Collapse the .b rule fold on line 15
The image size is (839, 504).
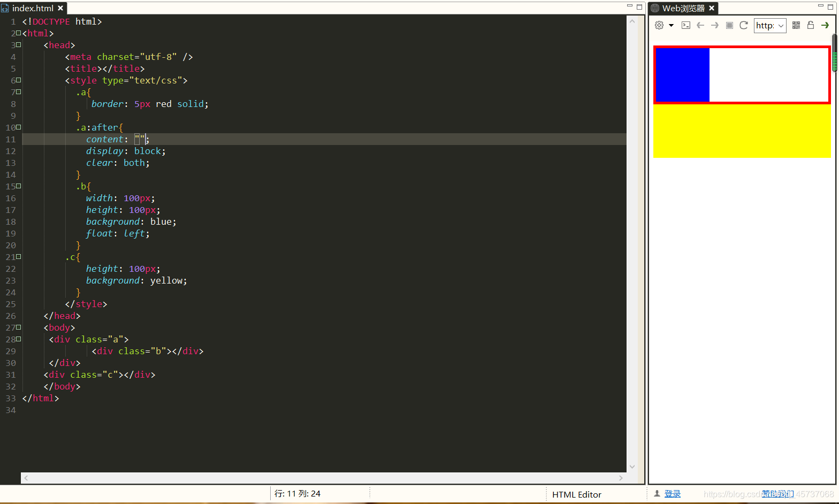point(19,186)
